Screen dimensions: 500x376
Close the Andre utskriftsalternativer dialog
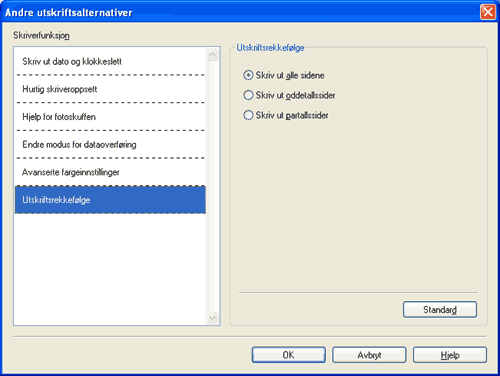(x=488, y=12)
